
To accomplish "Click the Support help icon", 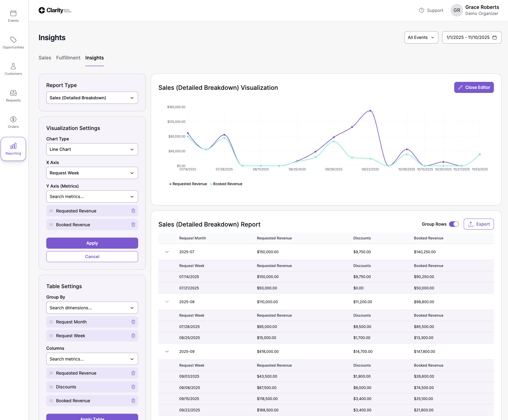I will coord(422,10).
